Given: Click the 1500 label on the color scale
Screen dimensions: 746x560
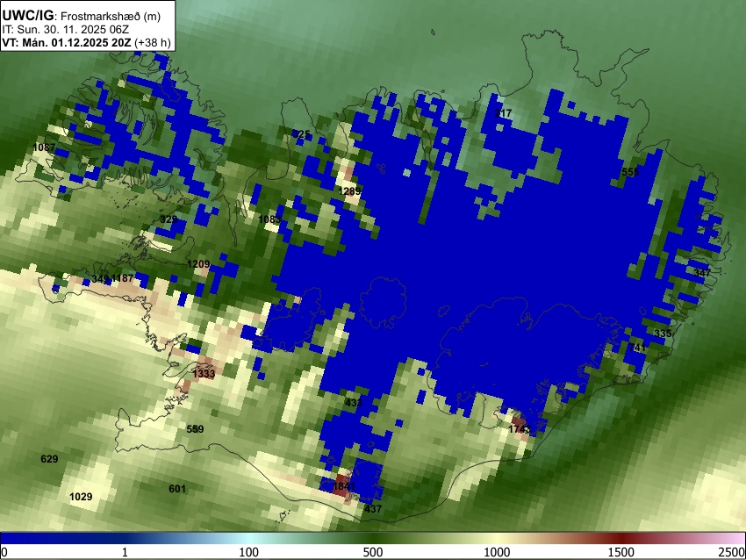Looking at the screenshot, I should coord(621,552).
